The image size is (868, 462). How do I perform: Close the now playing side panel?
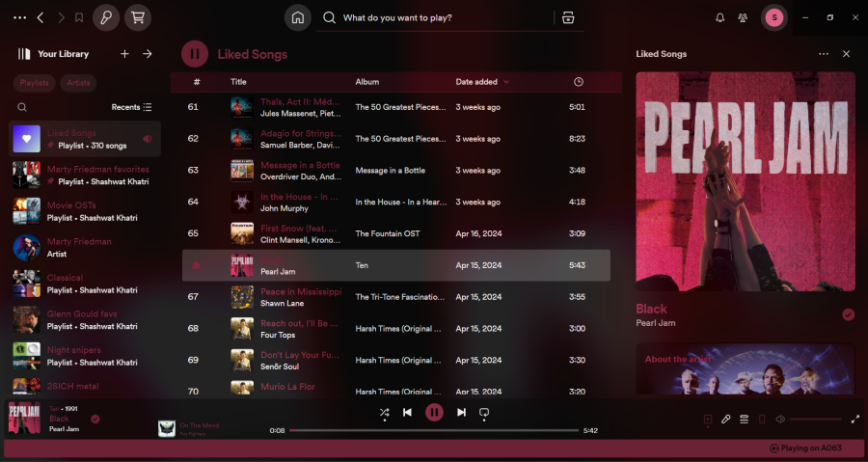(x=846, y=54)
